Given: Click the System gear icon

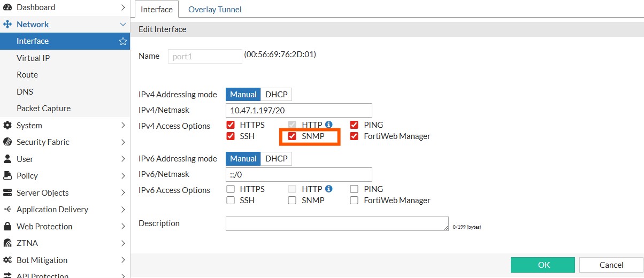Looking at the screenshot, I should coord(7,126).
